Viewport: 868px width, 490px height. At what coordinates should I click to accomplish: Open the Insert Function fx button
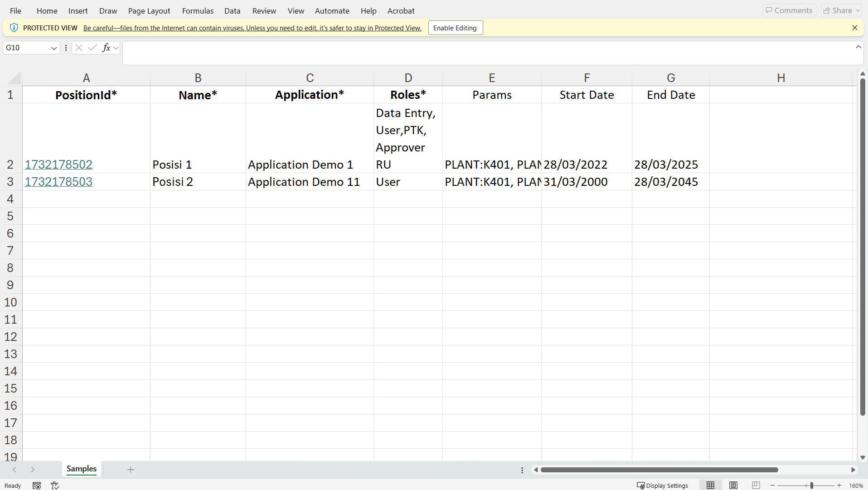pyautogui.click(x=106, y=48)
